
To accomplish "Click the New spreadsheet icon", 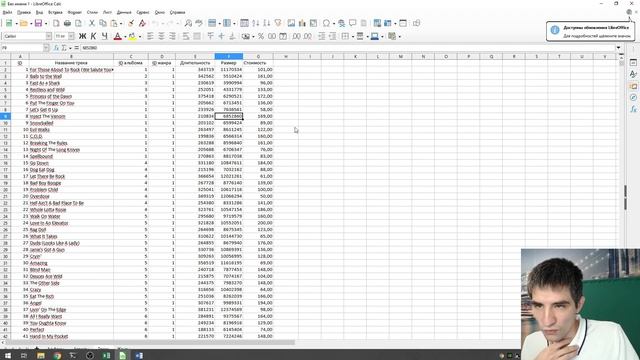I will point(9,23).
